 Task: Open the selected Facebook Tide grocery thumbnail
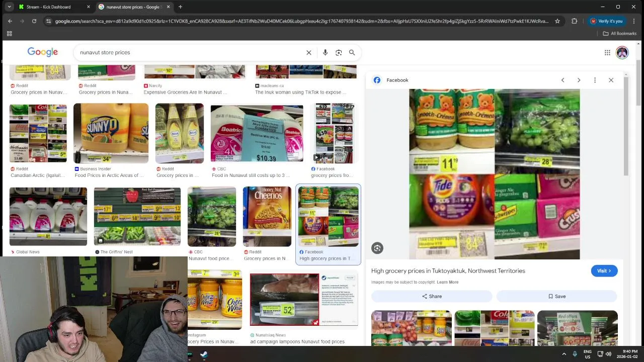pos(328,216)
